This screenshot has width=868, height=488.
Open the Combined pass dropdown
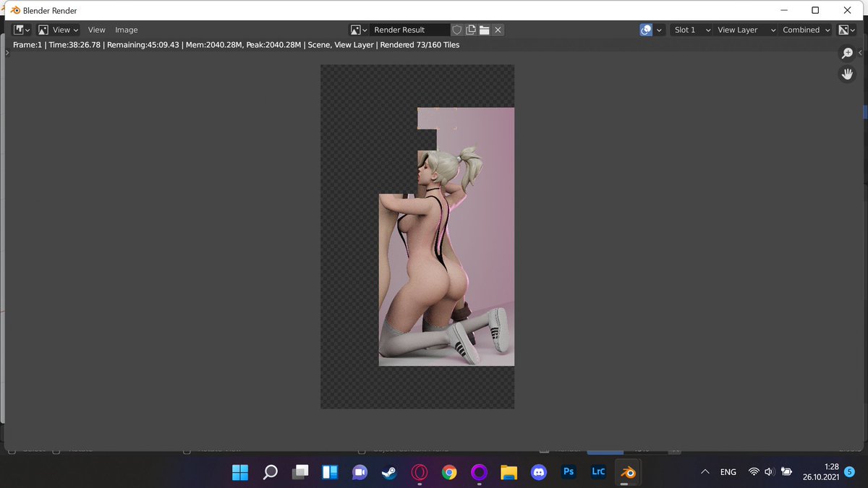pos(806,30)
